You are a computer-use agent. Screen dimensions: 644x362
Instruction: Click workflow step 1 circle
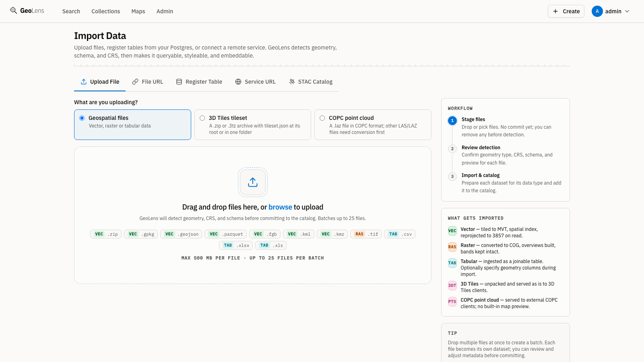click(452, 121)
